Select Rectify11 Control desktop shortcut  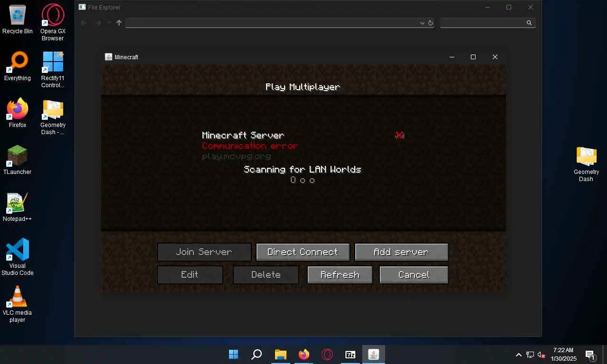pos(53,70)
